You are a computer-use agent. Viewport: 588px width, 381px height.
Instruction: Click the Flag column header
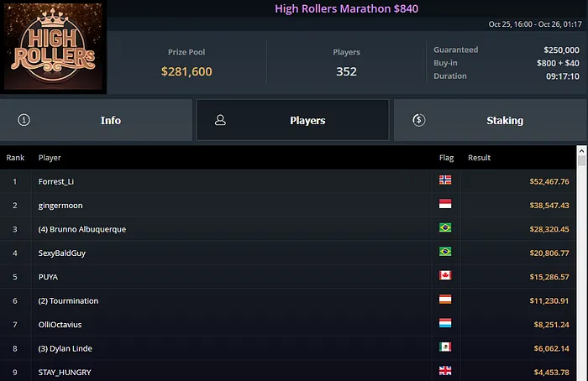tap(446, 158)
